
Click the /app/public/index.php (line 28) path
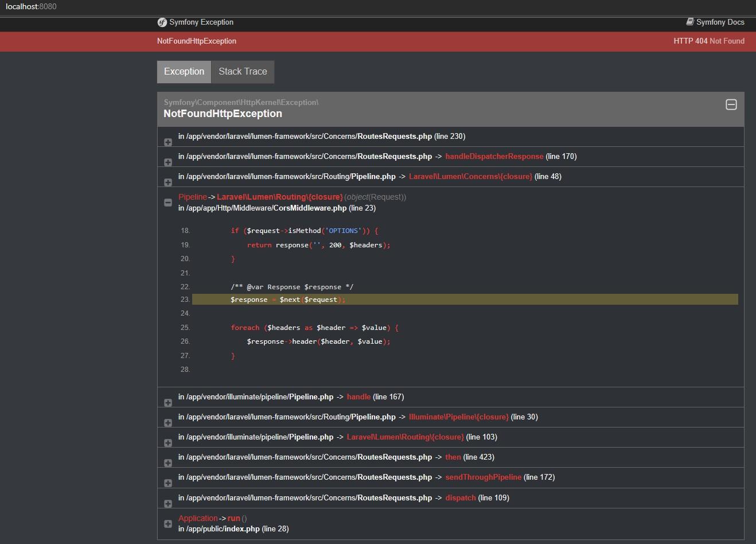[233, 529]
